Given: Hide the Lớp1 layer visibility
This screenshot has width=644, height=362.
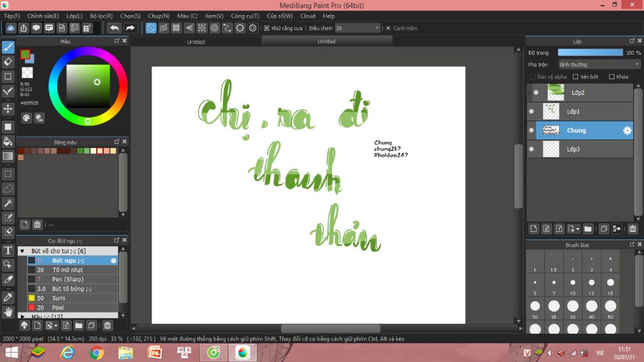Looking at the screenshot, I should click(531, 112).
